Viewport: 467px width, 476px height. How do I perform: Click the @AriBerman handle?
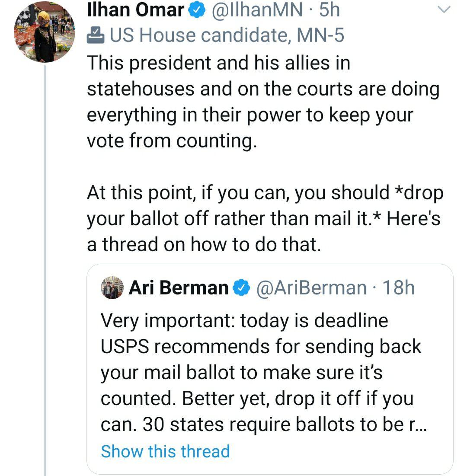tap(311, 288)
